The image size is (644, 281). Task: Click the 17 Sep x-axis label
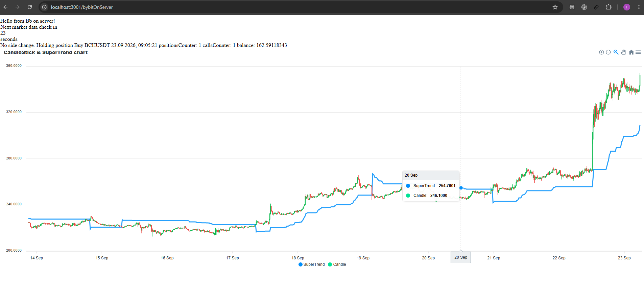point(233,258)
